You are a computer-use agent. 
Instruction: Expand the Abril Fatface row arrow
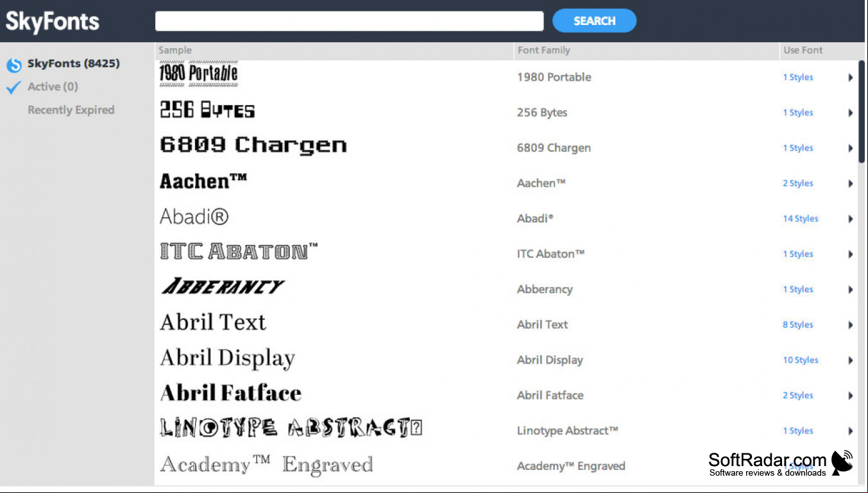tap(850, 396)
